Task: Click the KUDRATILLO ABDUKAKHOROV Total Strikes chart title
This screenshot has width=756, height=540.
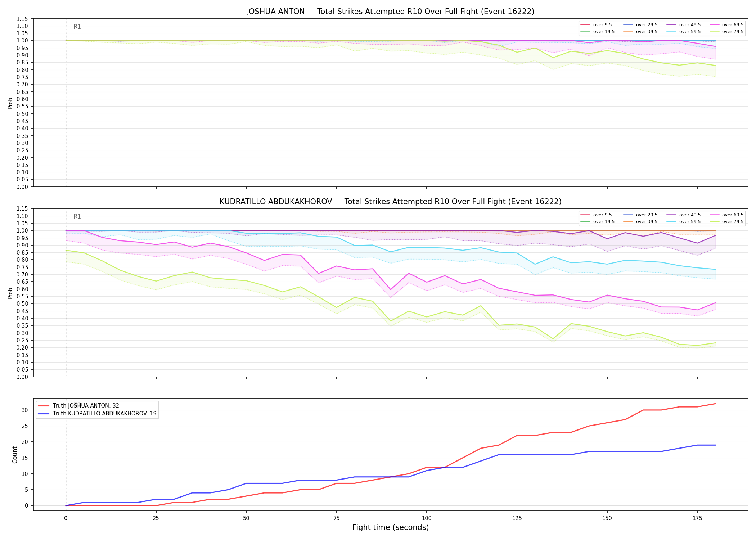Action: [x=390, y=202]
